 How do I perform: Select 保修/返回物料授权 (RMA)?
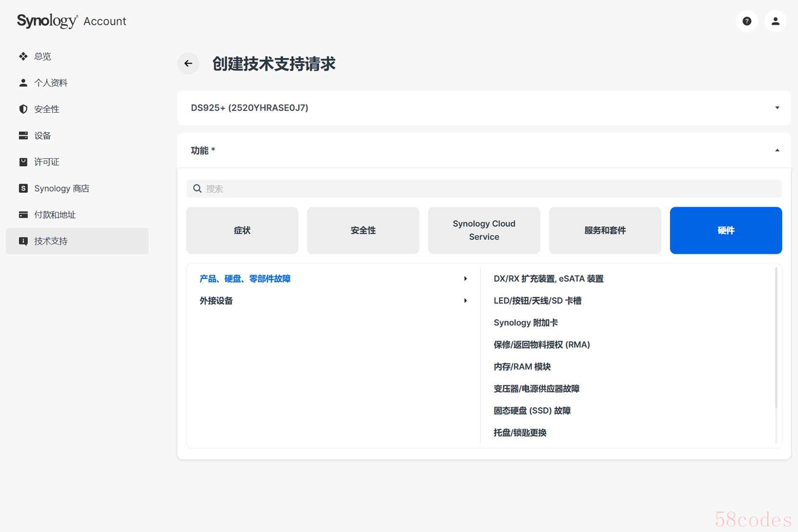542,345
